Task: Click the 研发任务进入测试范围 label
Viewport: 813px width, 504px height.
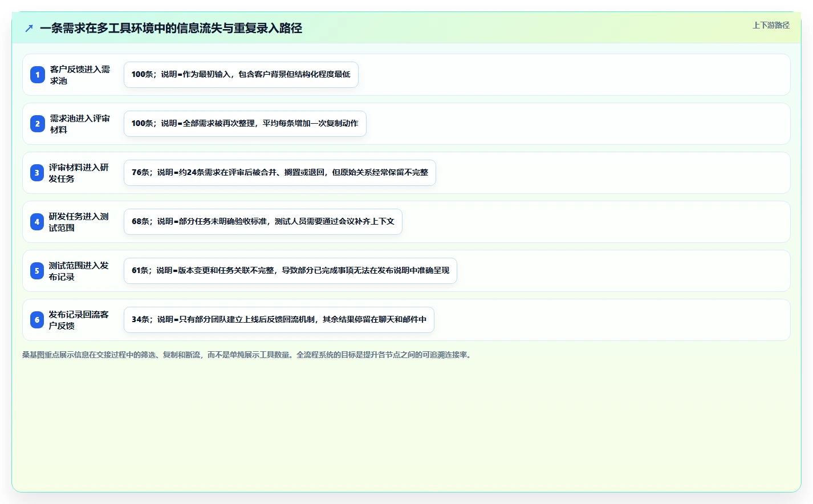Action: (79, 222)
